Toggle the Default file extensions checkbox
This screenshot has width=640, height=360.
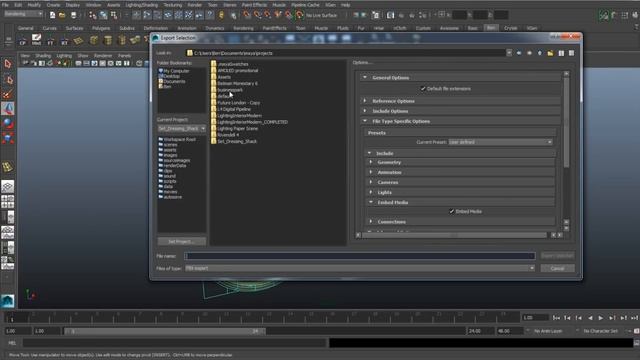(x=423, y=89)
